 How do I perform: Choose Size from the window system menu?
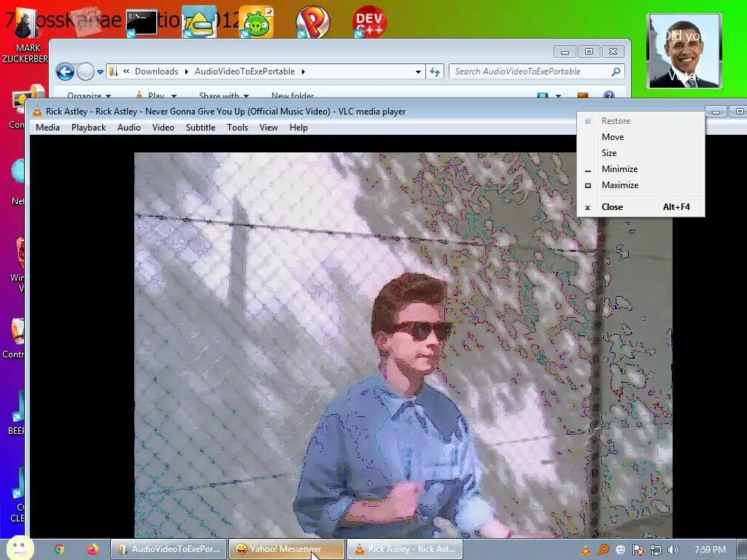coord(640,153)
